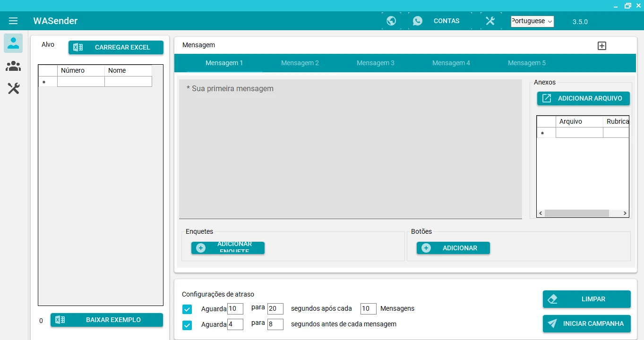Switch to the Mensagem 4 tab

[451, 63]
